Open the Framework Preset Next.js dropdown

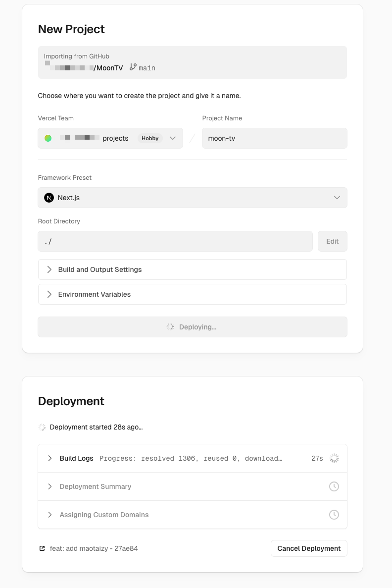192,198
